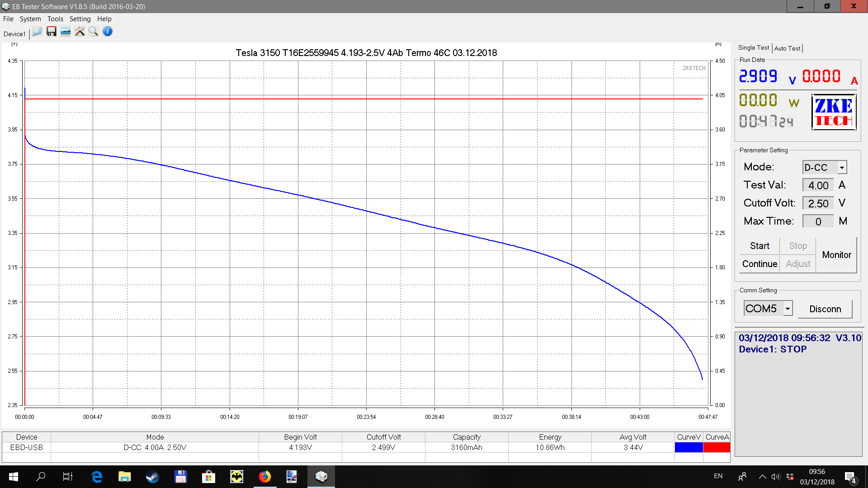Click the floppy disk save icon
The width and height of the screenshot is (868, 488).
click(52, 32)
